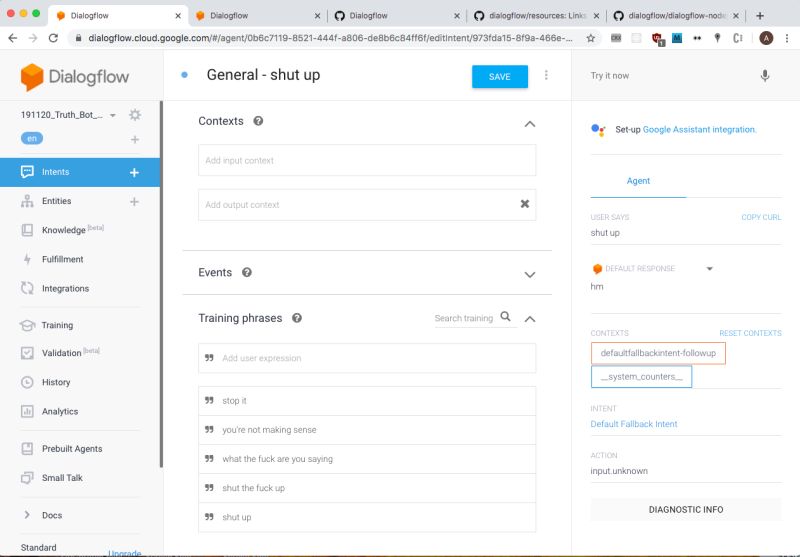
Task: Open agent selector dropdown arrow
Action: [x=112, y=115]
